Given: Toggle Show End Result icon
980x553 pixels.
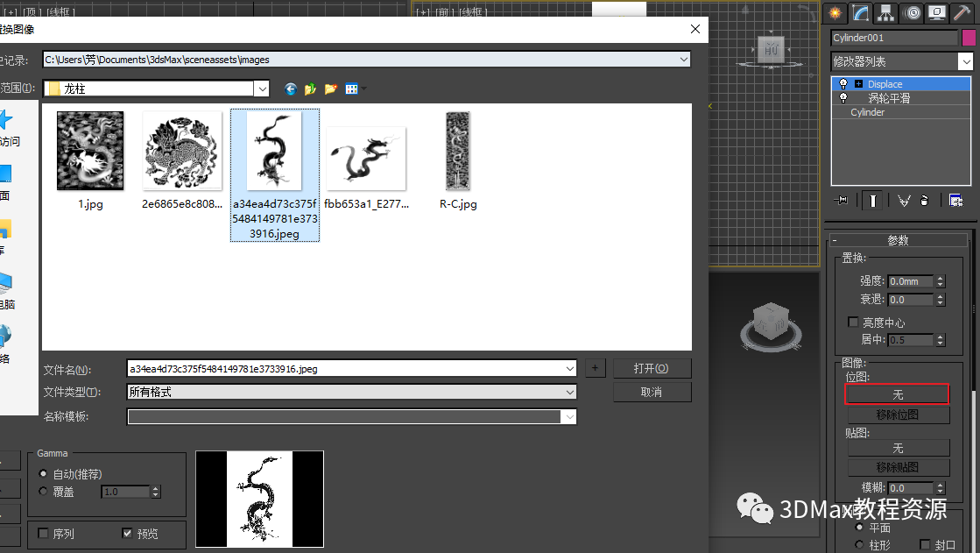Looking at the screenshot, I should (x=872, y=200).
